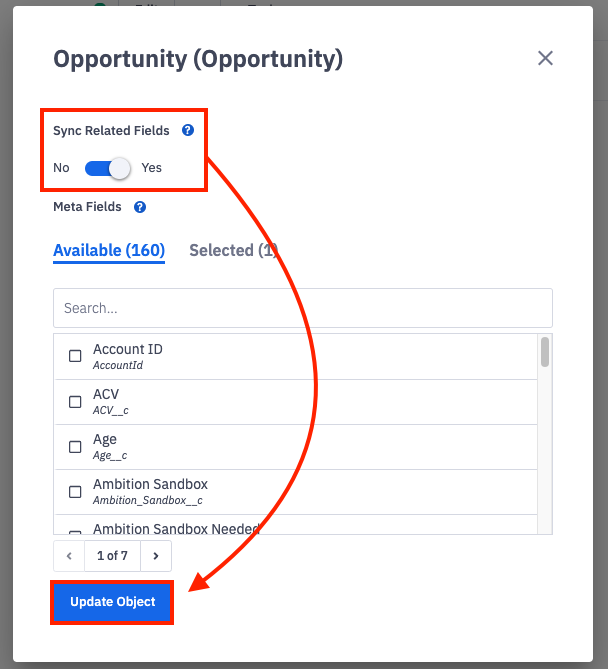Check the Account ID checkbox
Image resolution: width=608 pixels, height=669 pixels.
tap(75, 356)
